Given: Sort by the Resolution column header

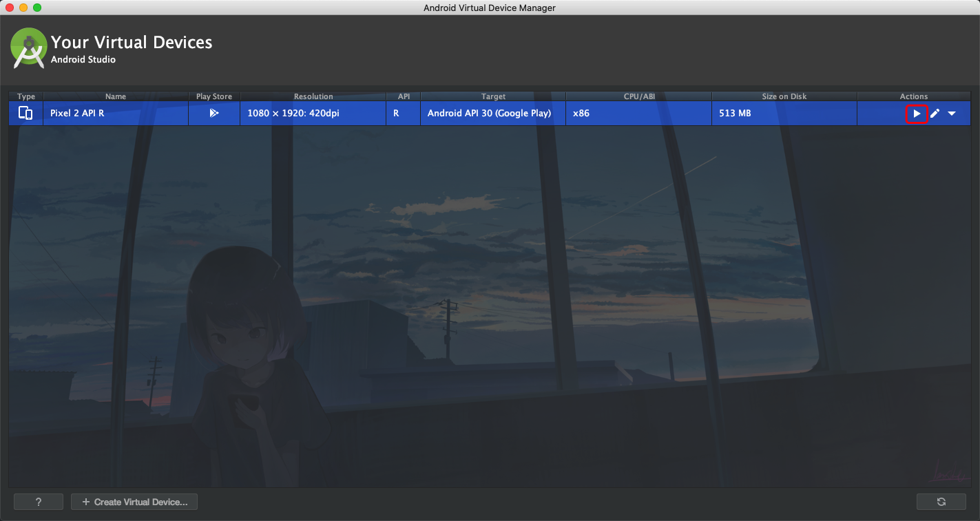Looking at the screenshot, I should click(x=313, y=96).
